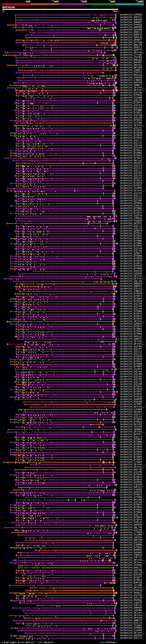Select the UniRef100_P18899 label
Screen dimensions: 146x644
[131, 221]
